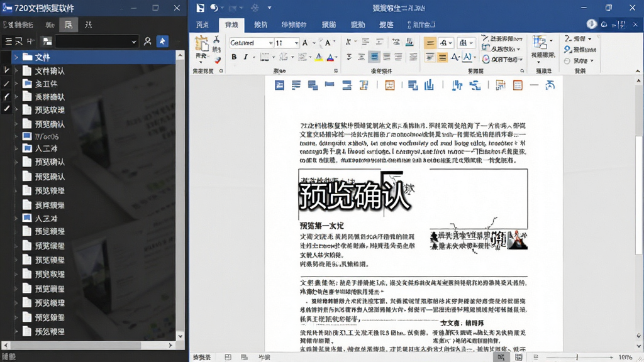Click the orange table grid icon in the secondary toolbar

pyautogui.click(x=518, y=85)
